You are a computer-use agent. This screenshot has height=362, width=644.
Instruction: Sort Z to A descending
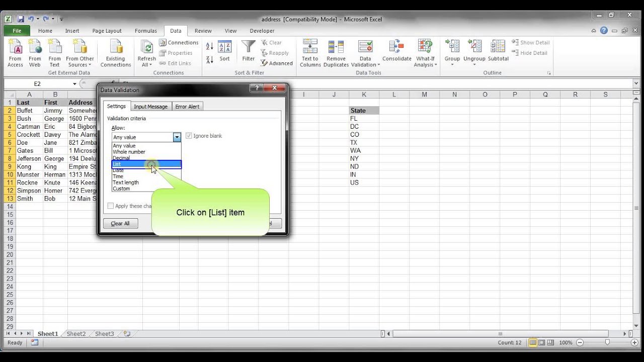[210, 59]
